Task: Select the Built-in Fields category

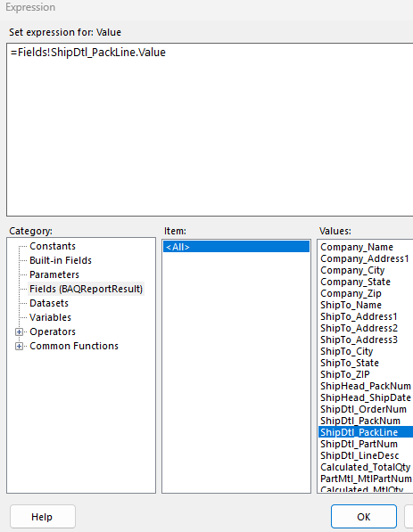Action: tap(61, 260)
